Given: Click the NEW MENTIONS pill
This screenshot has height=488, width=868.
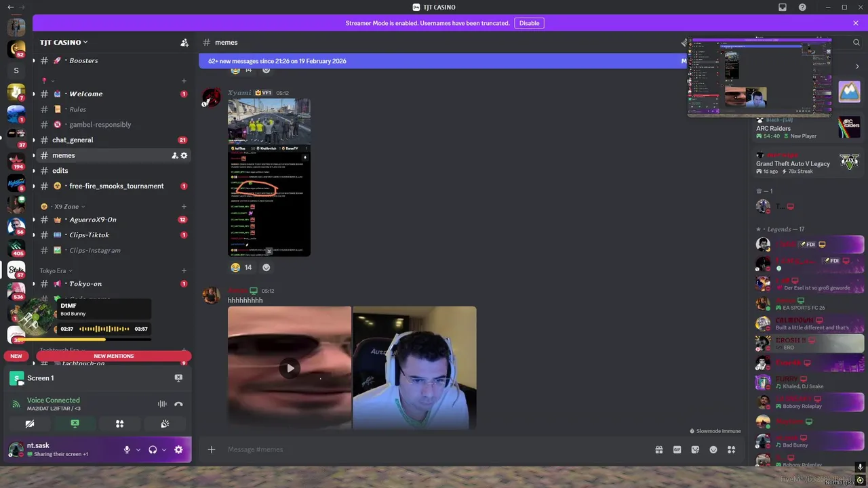Looking at the screenshot, I should (x=113, y=356).
